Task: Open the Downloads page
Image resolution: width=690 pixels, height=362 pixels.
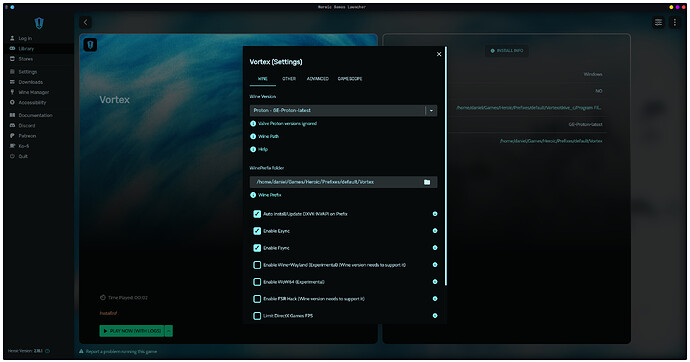Action: (x=26, y=82)
